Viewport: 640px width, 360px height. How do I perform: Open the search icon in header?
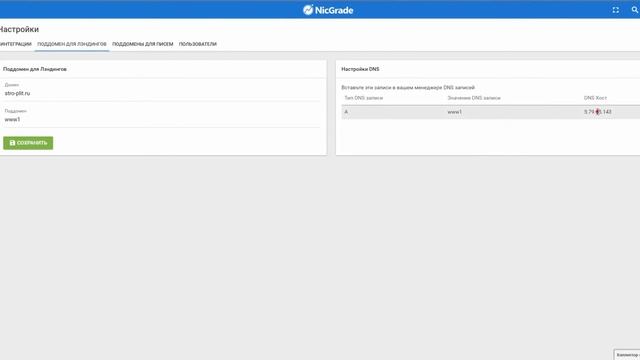(x=635, y=10)
